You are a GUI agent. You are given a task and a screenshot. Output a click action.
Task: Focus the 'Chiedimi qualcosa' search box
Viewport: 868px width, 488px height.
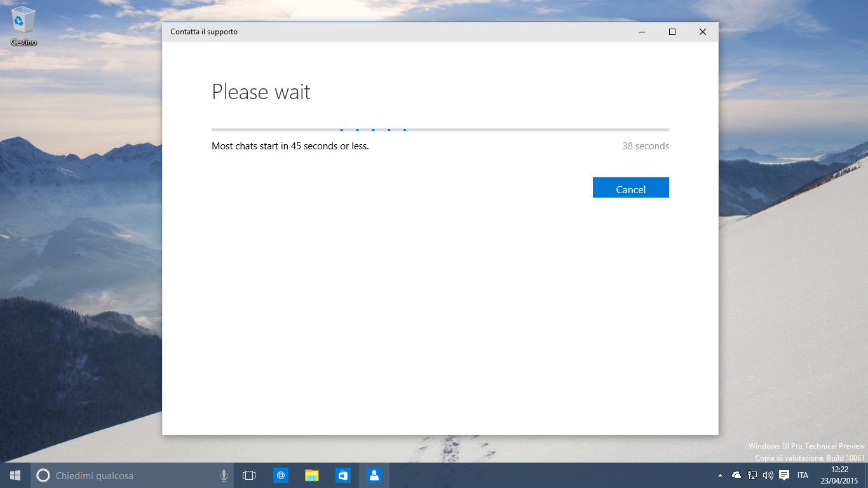(x=132, y=475)
